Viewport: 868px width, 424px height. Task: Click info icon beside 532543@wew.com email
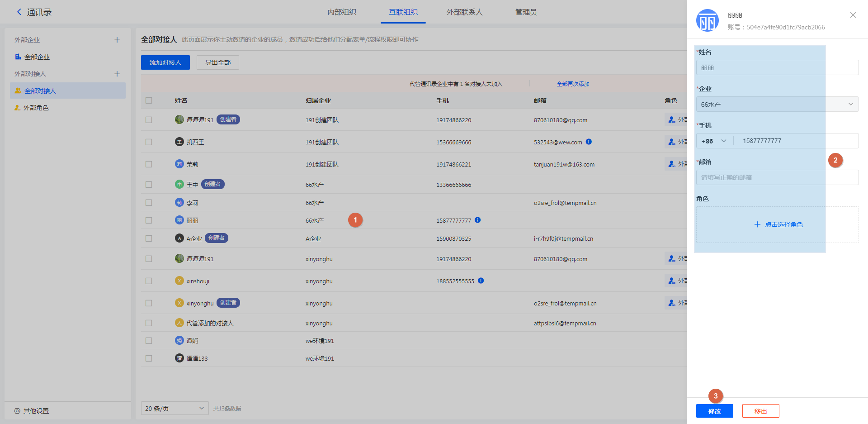click(589, 142)
